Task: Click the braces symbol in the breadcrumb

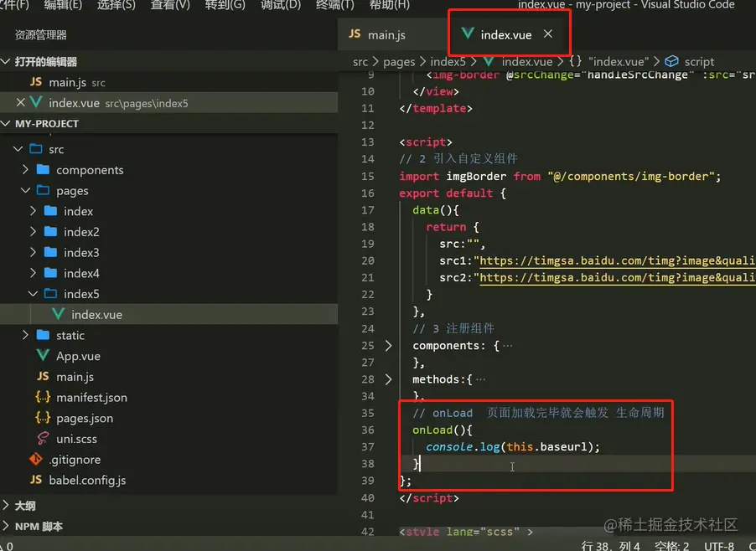Action: point(575,62)
